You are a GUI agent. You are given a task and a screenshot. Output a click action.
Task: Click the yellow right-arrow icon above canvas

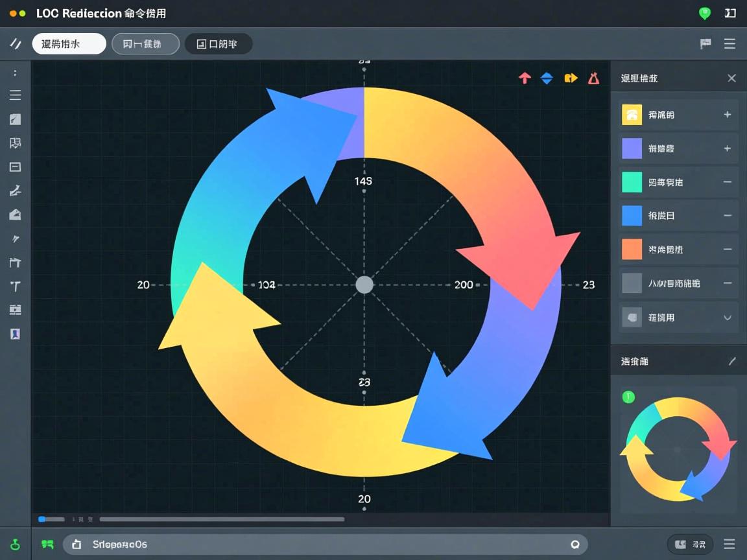tap(570, 78)
